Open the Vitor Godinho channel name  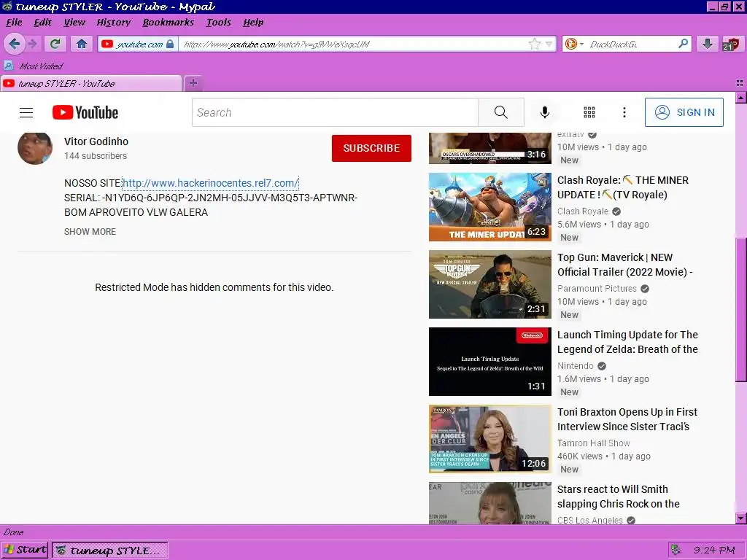click(x=96, y=141)
